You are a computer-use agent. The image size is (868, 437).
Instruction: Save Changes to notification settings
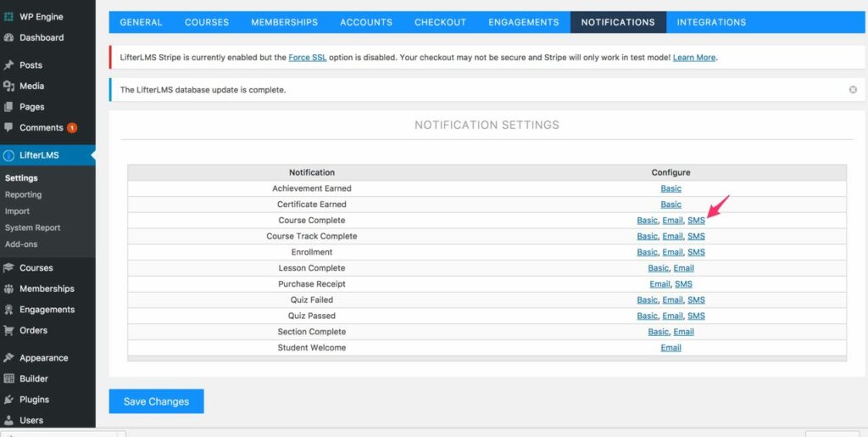156,401
